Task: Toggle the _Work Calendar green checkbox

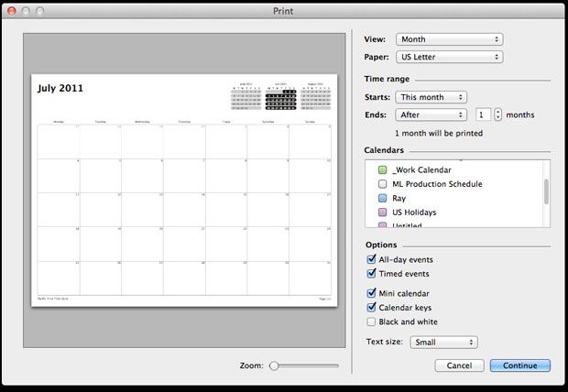Action: click(x=383, y=170)
